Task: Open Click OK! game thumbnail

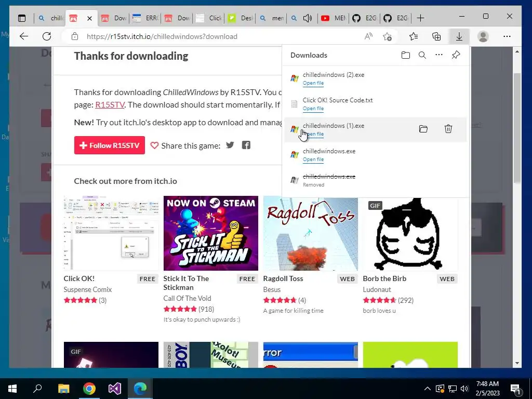Action: pos(111,233)
